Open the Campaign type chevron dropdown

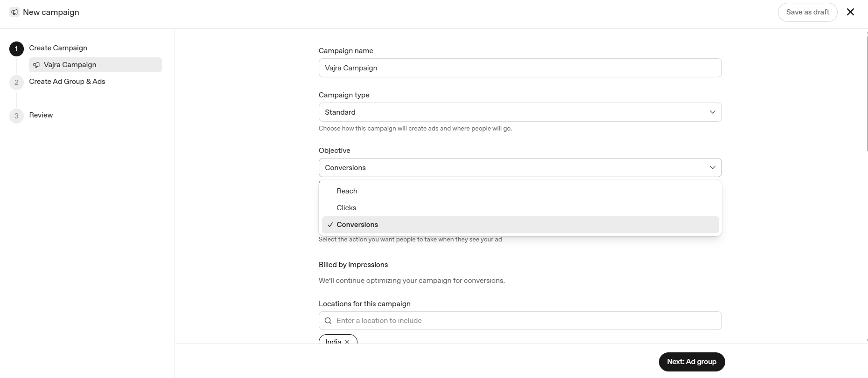[712, 112]
